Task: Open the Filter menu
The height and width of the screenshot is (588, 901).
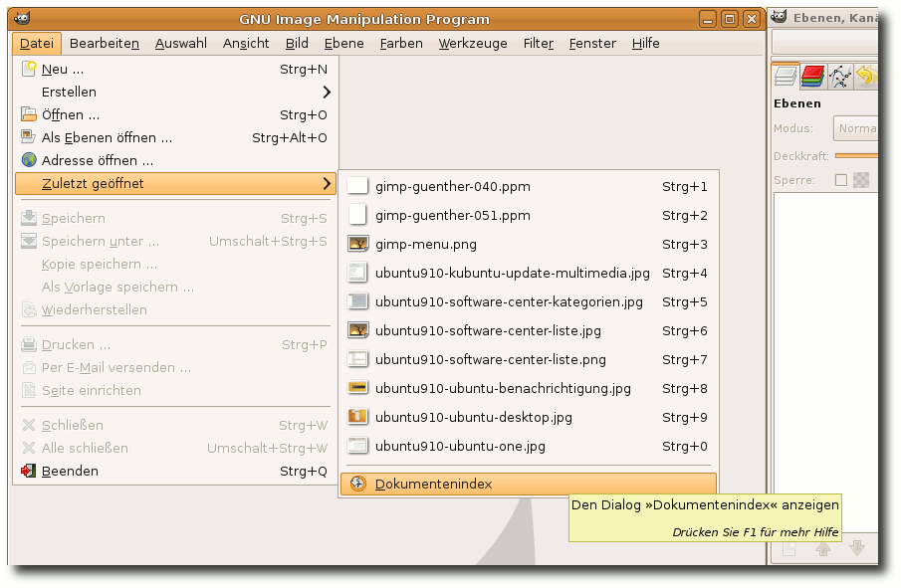Action: (x=538, y=44)
